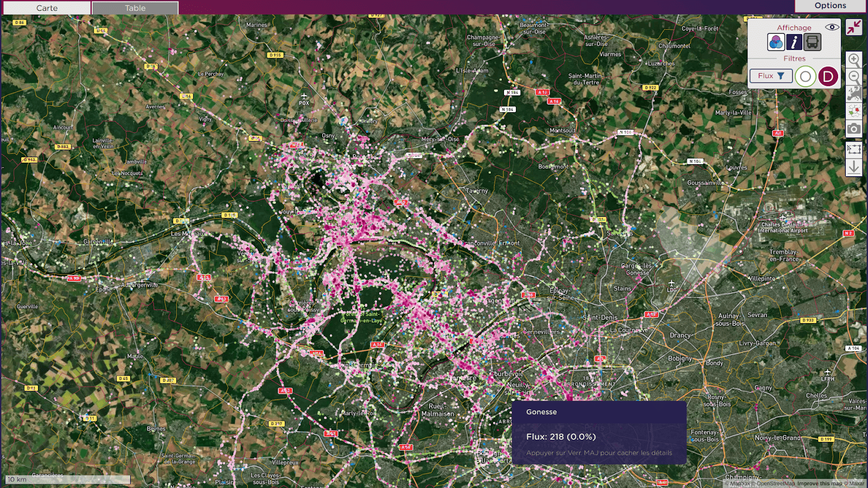Click the Europe map extent icon
The width and height of the screenshot is (868, 488).
tap(854, 95)
